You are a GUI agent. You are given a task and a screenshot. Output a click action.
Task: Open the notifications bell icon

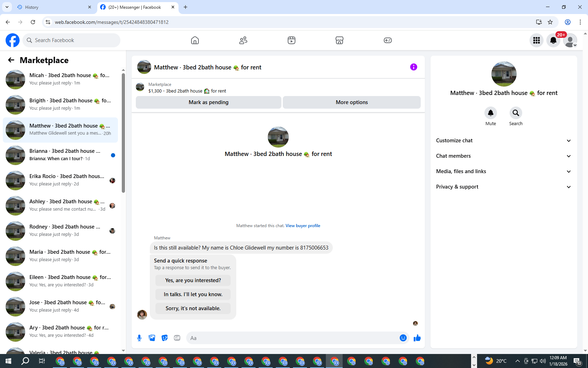553,40
